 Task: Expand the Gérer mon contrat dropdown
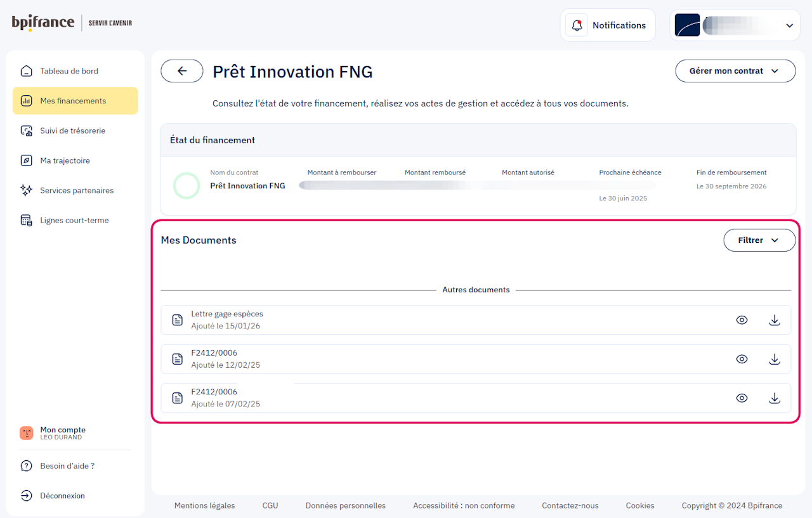coord(735,71)
